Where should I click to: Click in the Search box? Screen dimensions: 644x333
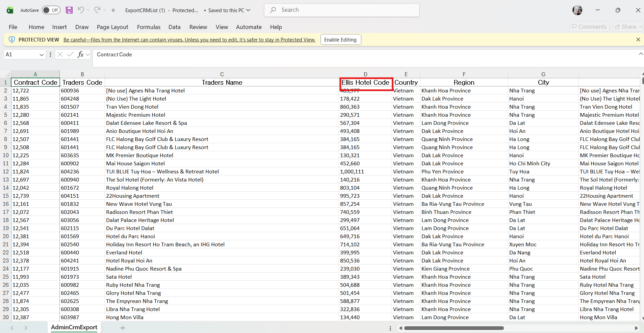tap(342, 10)
